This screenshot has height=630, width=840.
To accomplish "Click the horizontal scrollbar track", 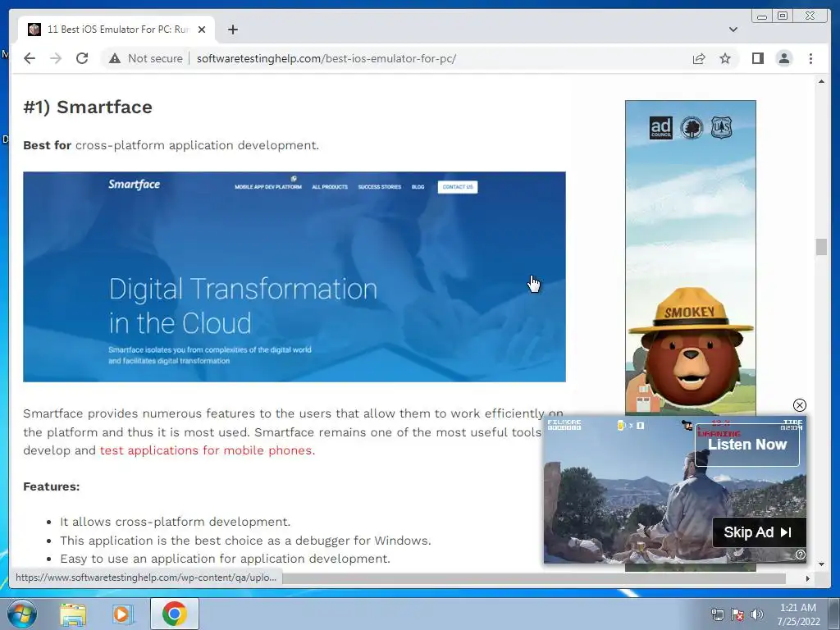I will point(533,578).
